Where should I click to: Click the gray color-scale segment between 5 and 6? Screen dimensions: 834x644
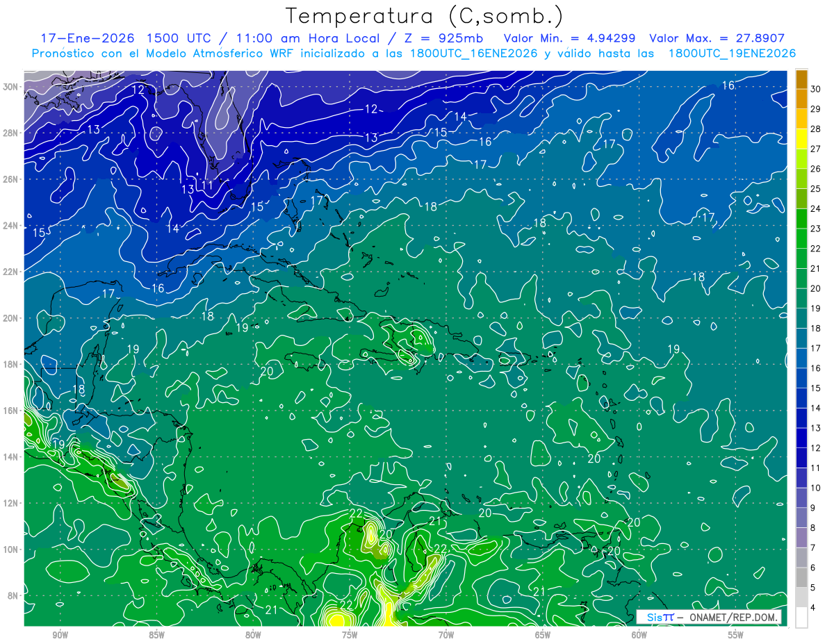pos(801,577)
